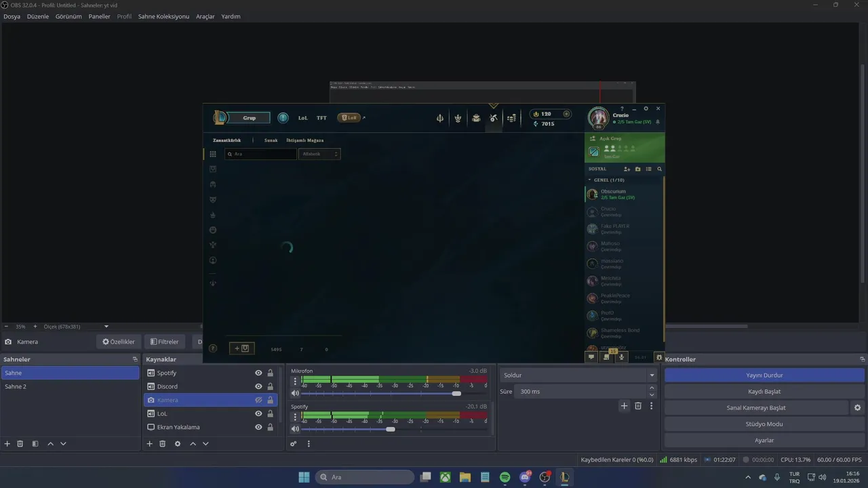Viewport: 868px width, 488px height.
Task: Float the Sahneler dock panel icon
Action: click(x=135, y=359)
